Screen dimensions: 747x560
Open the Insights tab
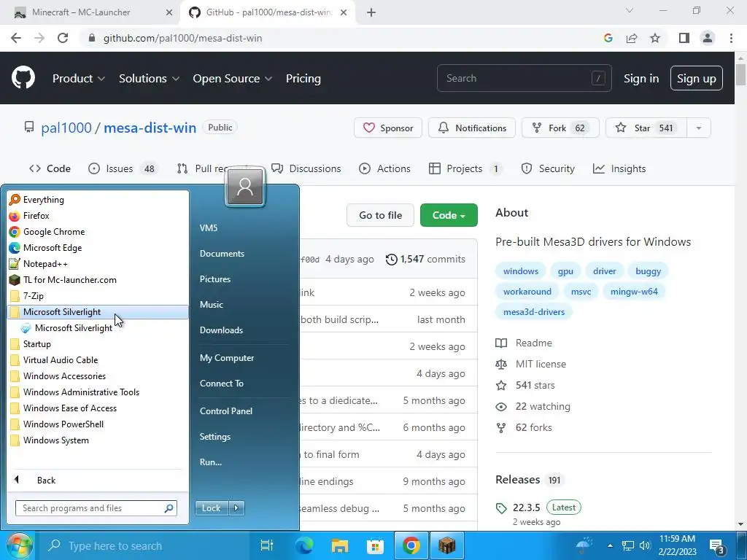619,168
